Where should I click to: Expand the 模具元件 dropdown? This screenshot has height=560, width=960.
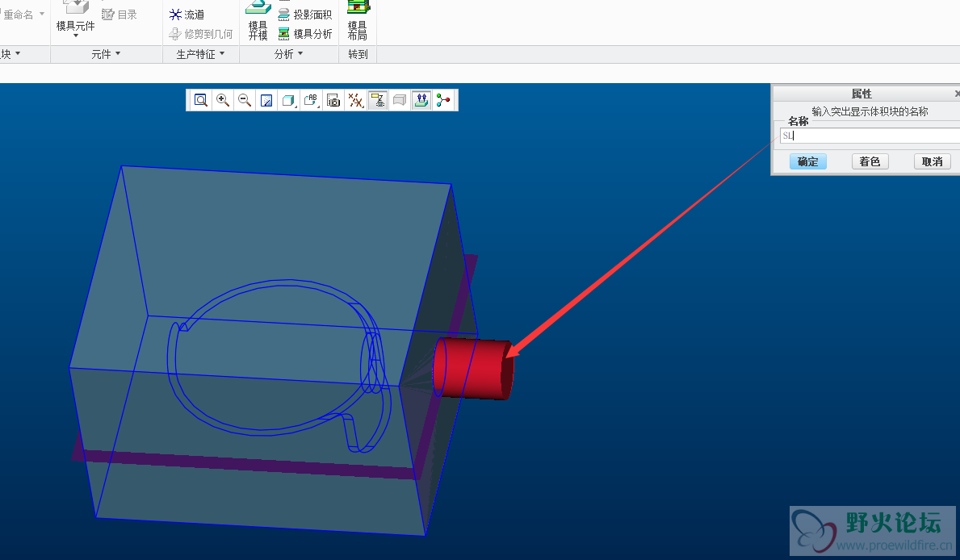click(x=75, y=35)
